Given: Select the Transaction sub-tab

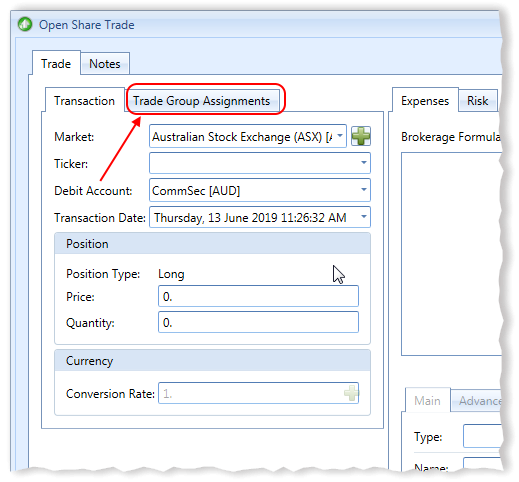Looking at the screenshot, I should pos(84,101).
